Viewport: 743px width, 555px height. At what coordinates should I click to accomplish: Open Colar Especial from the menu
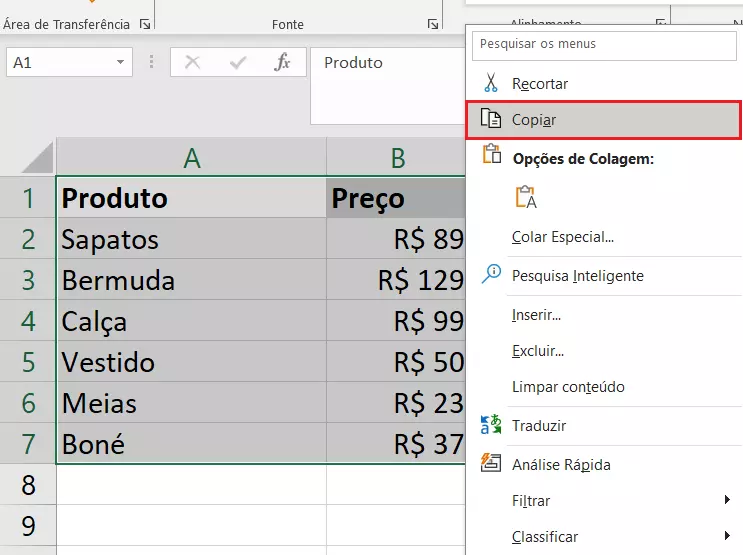[562, 237]
